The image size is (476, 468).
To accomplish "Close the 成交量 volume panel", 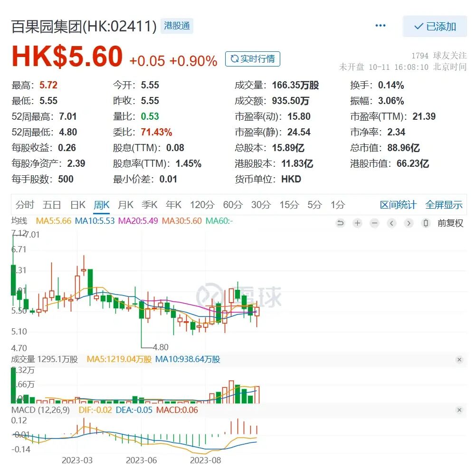I will click(x=459, y=360).
